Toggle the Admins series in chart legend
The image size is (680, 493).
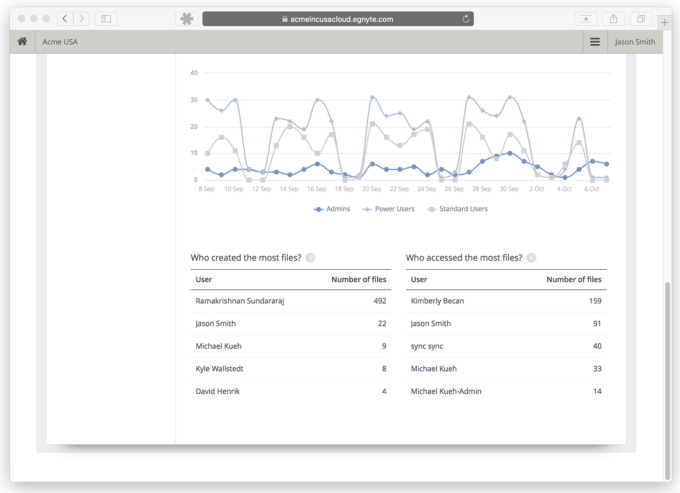(332, 209)
